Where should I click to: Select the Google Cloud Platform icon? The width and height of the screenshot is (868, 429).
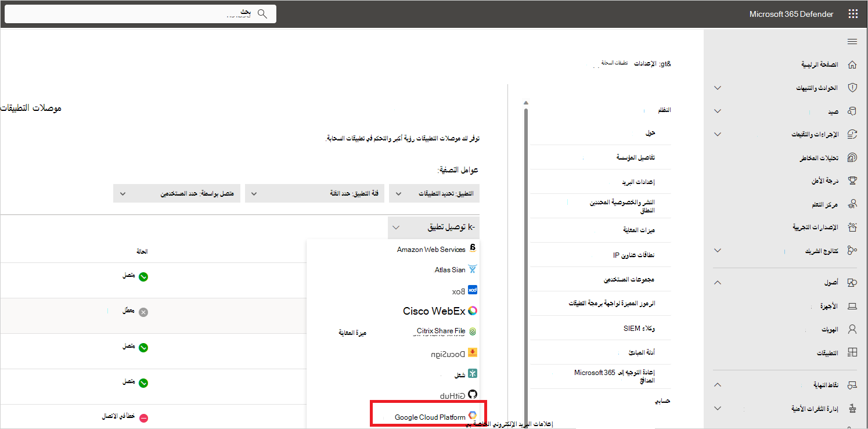point(473,416)
